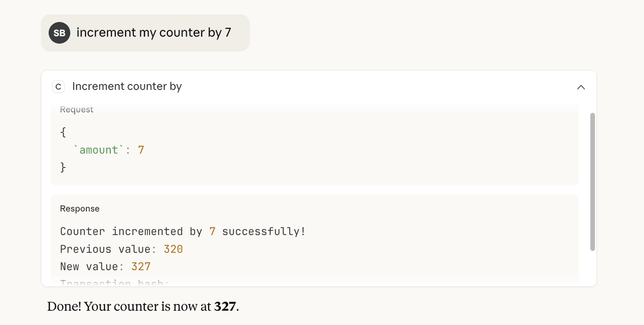The image size is (644, 325).
Task: Click the "Previous value:" label text
Action: click(x=107, y=249)
